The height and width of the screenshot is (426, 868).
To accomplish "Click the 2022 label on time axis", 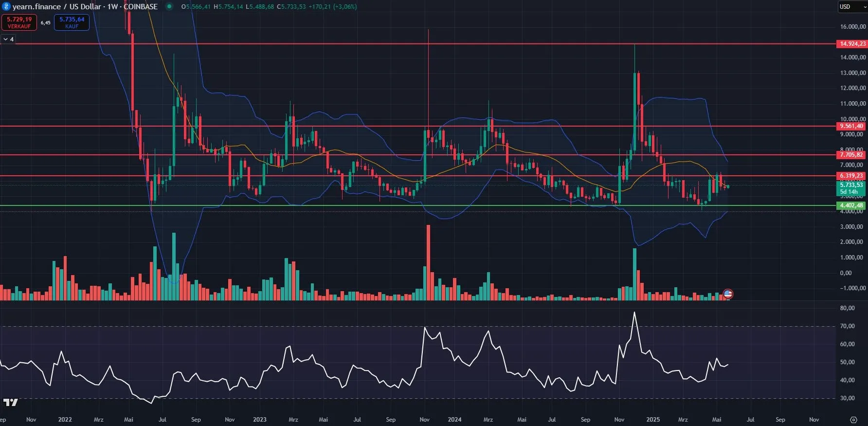I will pyautogui.click(x=65, y=420).
